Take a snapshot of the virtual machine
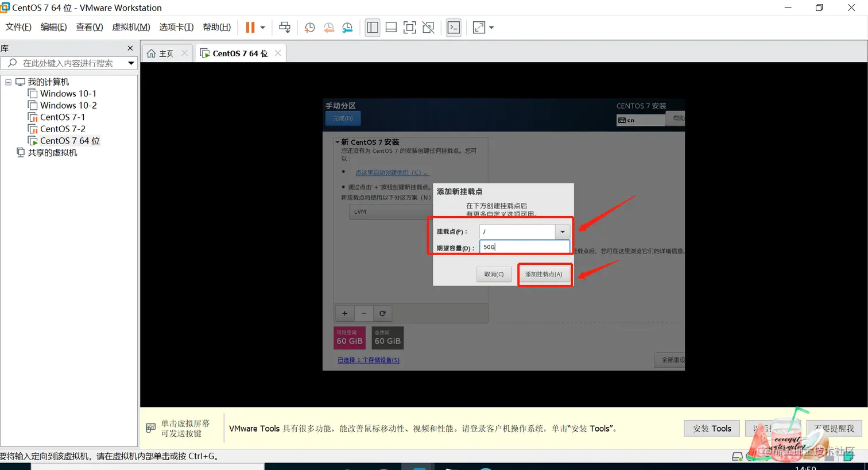This screenshot has width=868, height=470. (x=309, y=27)
